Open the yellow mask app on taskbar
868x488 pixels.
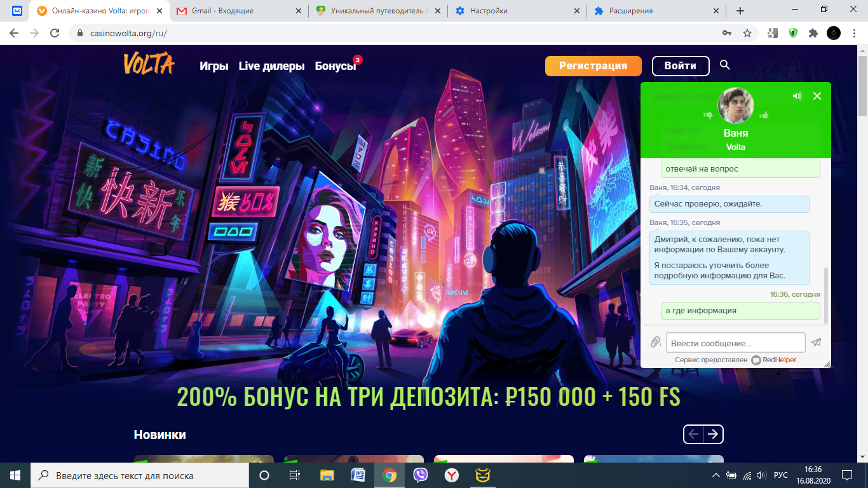(x=482, y=475)
